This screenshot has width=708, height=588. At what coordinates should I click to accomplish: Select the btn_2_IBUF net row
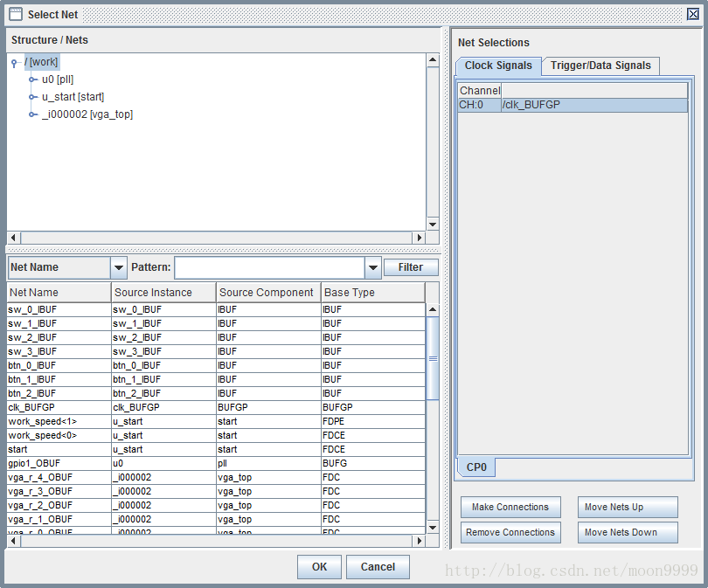[x=216, y=393]
